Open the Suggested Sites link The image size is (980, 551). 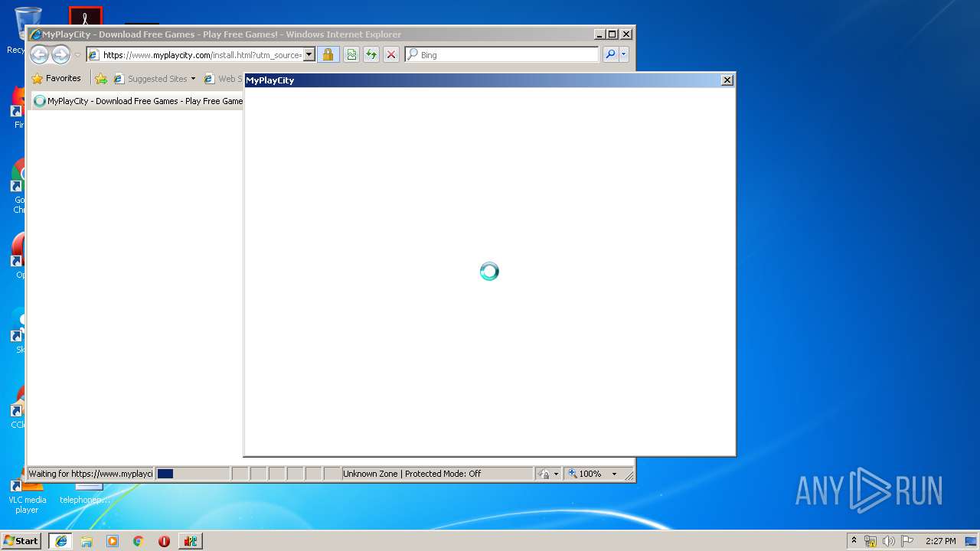tap(150, 78)
